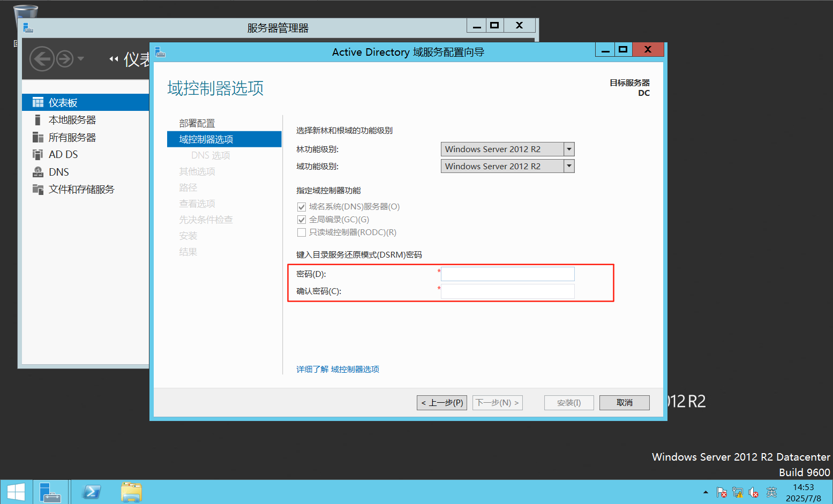The height and width of the screenshot is (504, 833).
Task: Click 取消 to cancel the wizard
Action: pyautogui.click(x=625, y=403)
